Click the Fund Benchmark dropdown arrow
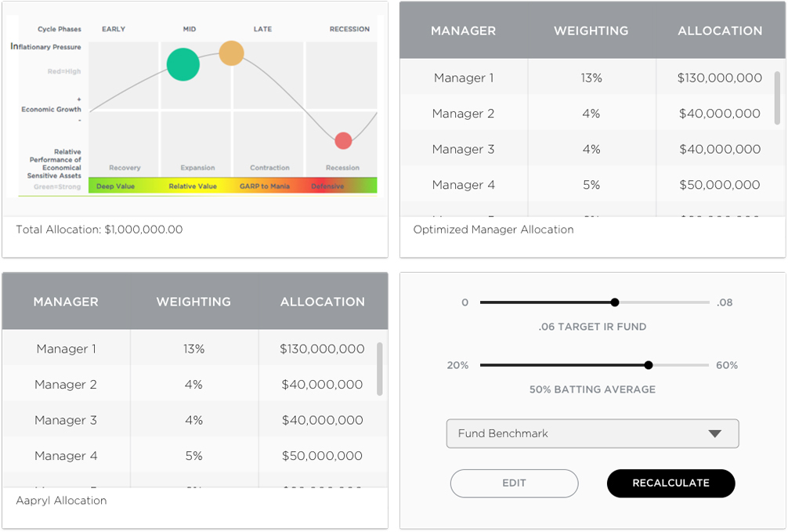 pos(714,434)
